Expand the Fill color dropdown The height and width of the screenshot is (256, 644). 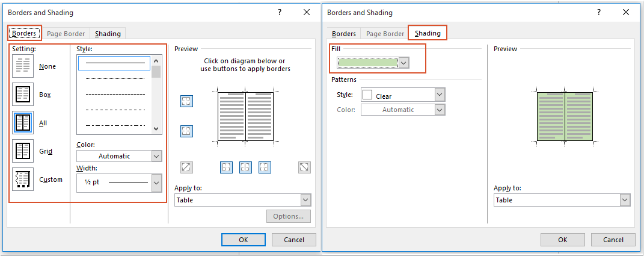pyautogui.click(x=404, y=63)
